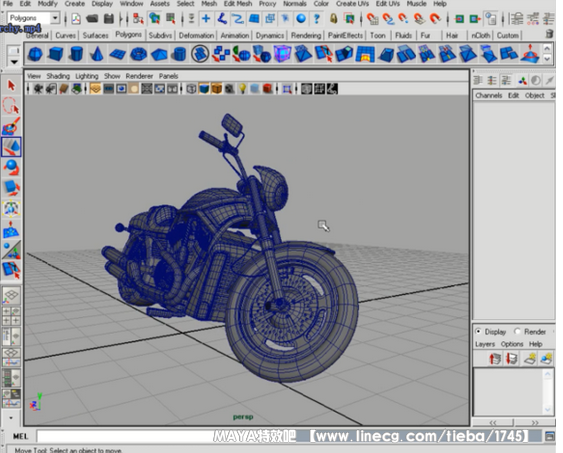Click the Show Manipulator tool
The width and height of the screenshot is (563, 453).
point(11,250)
